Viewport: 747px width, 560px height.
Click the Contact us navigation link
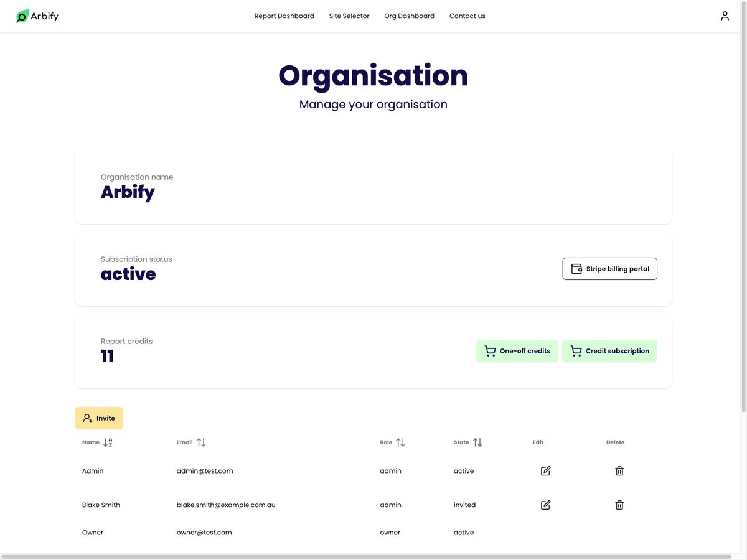pos(467,16)
